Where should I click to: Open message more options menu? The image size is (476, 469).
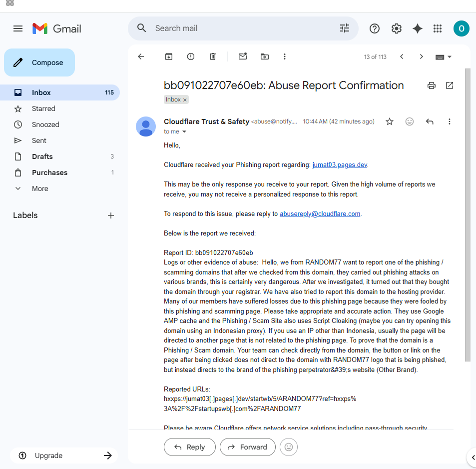(x=450, y=121)
